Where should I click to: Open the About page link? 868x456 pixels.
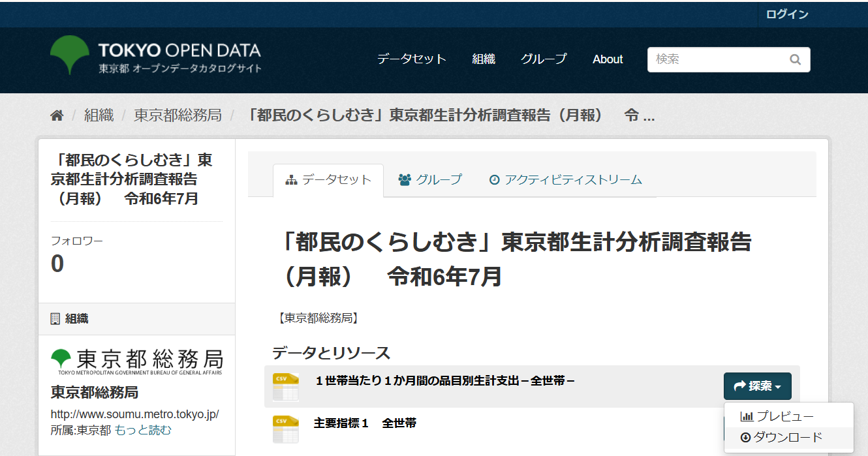click(608, 59)
